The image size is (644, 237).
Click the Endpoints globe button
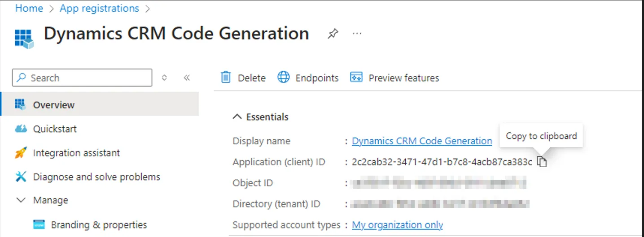pyautogui.click(x=308, y=78)
